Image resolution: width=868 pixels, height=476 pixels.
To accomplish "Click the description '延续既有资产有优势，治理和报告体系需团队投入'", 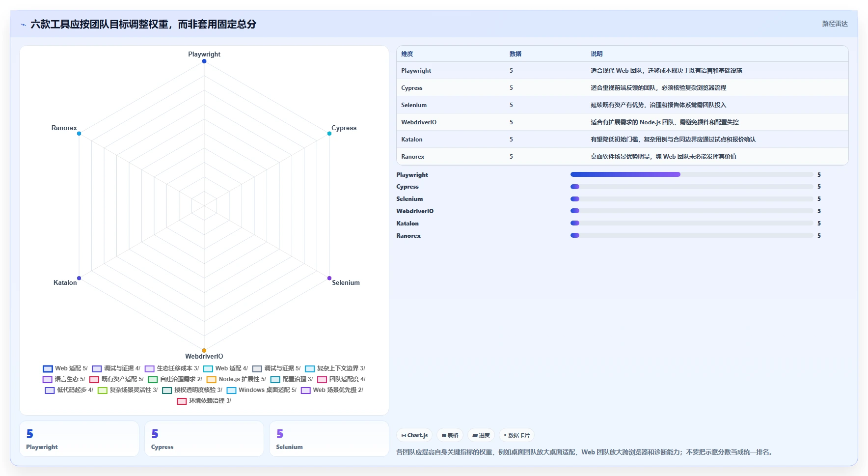I will [x=658, y=105].
